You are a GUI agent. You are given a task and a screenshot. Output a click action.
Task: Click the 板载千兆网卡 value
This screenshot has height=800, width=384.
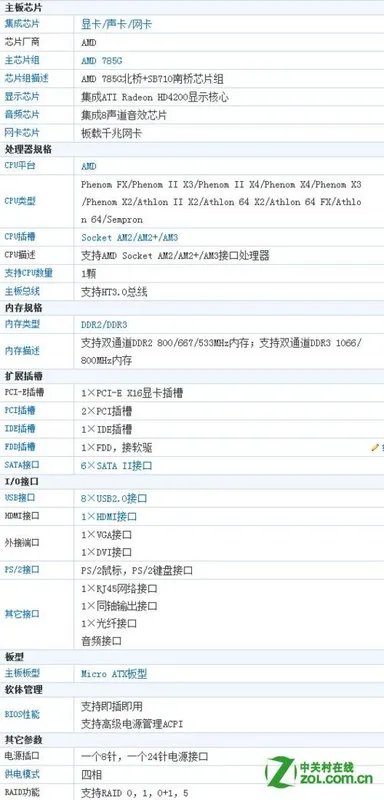(112, 134)
